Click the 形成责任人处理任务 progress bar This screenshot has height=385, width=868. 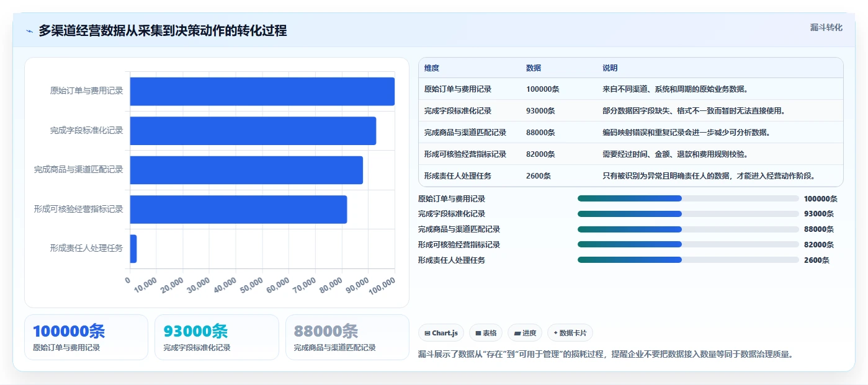(688, 260)
